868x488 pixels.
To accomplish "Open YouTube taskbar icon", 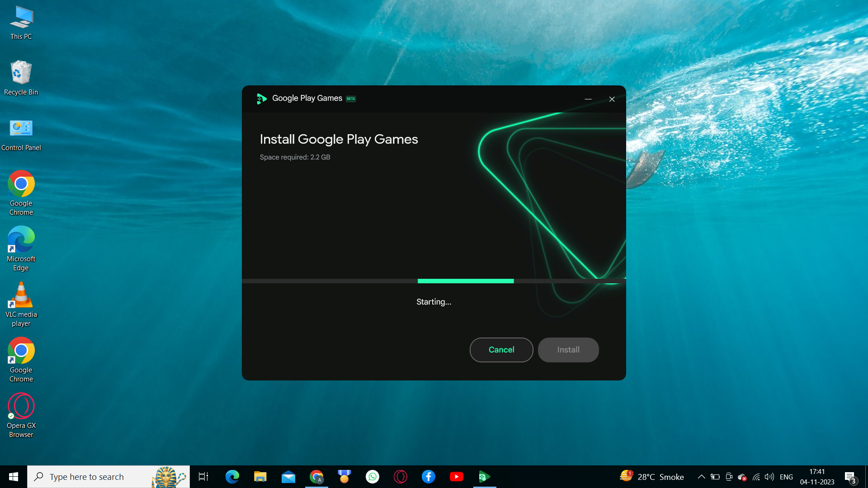I will click(x=456, y=477).
